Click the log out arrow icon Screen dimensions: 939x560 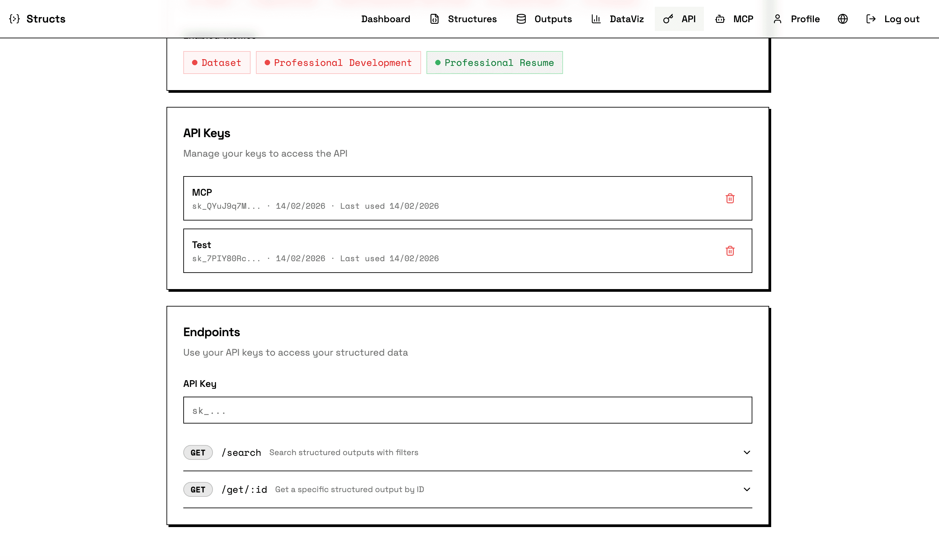click(x=871, y=18)
